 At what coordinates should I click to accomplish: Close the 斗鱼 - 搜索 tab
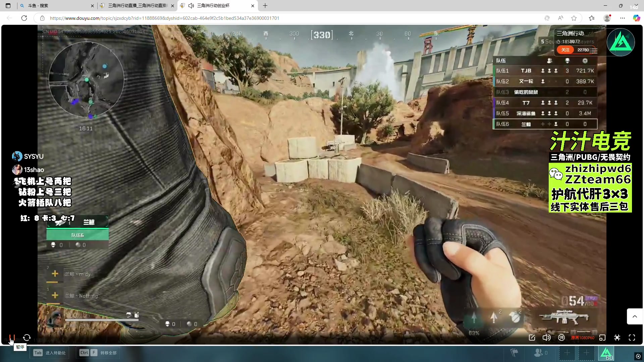(x=92, y=6)
